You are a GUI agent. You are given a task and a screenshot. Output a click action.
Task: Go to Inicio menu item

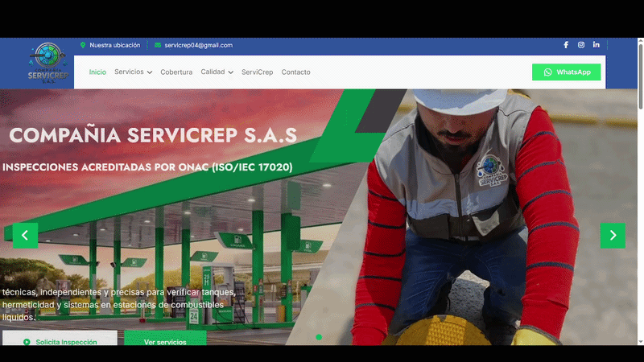[97, 72]
